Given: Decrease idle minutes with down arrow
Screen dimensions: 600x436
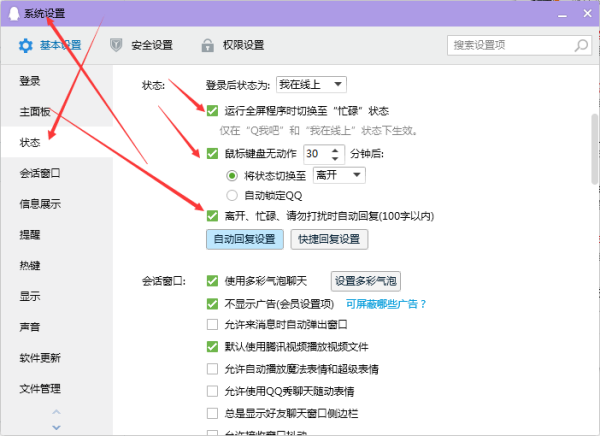Looking at the screenshot, I should (335, 158).
